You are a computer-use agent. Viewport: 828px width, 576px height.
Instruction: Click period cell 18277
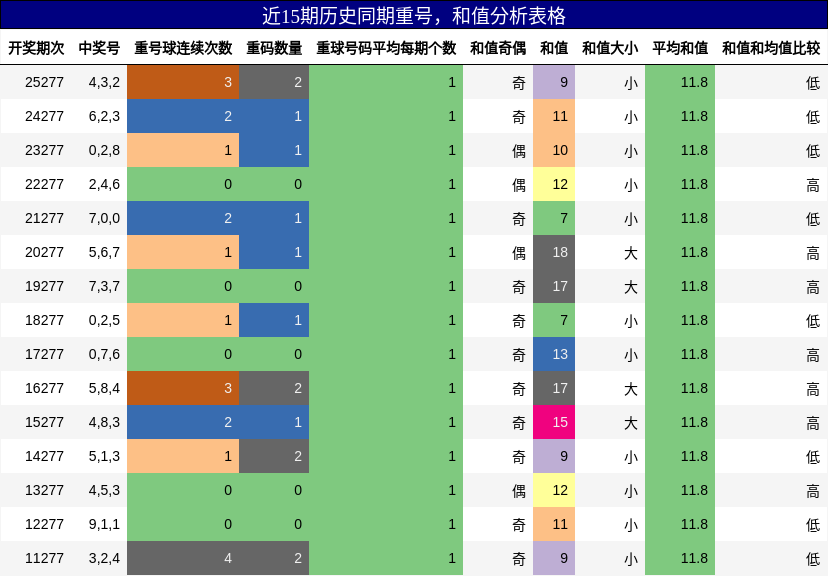pos(44,320)
